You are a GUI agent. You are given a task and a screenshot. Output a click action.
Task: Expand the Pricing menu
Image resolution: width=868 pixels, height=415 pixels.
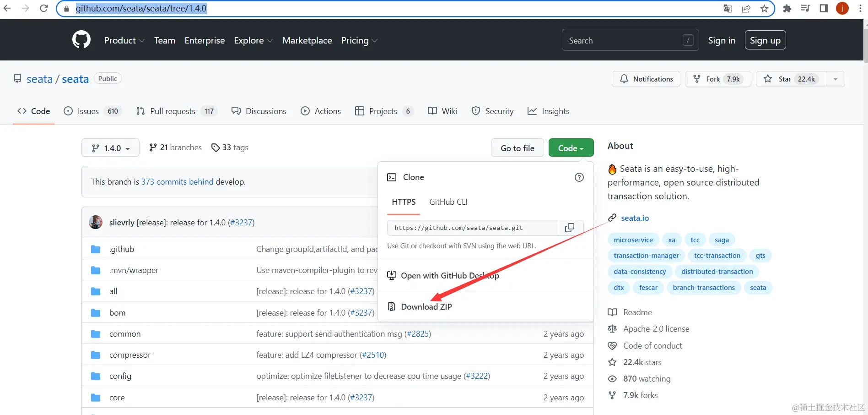click(360, 40)
